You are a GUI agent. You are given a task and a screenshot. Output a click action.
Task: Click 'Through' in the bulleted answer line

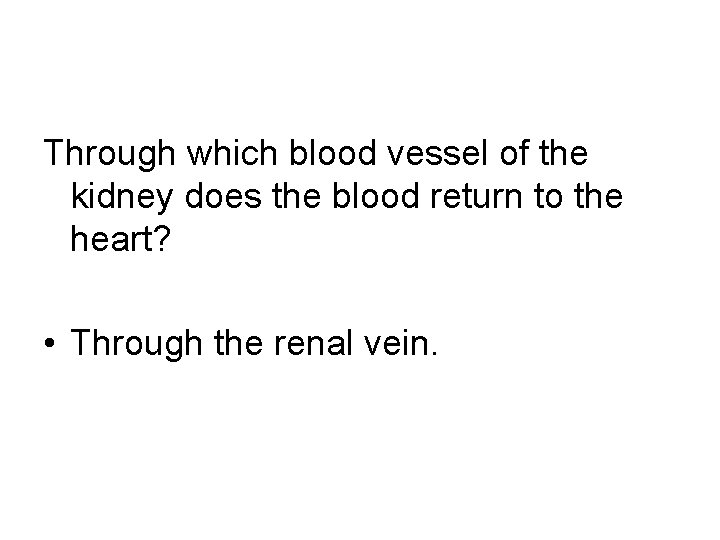click(136, 345)
